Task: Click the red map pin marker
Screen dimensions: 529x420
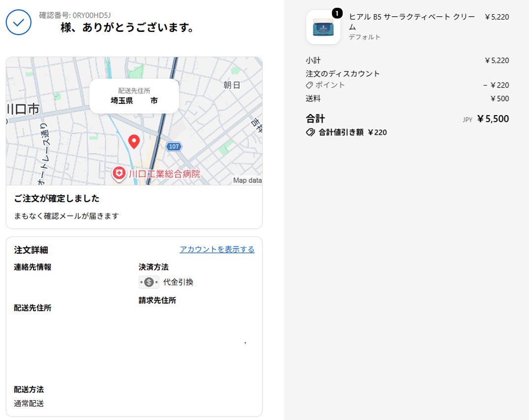Action: click(x=134, y=142)
